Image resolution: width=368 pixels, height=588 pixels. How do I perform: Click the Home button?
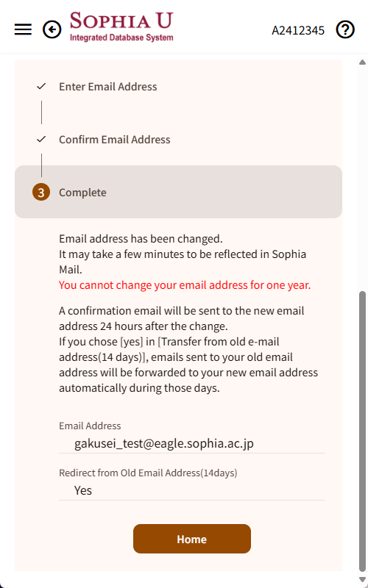click(x=192, y=539)
